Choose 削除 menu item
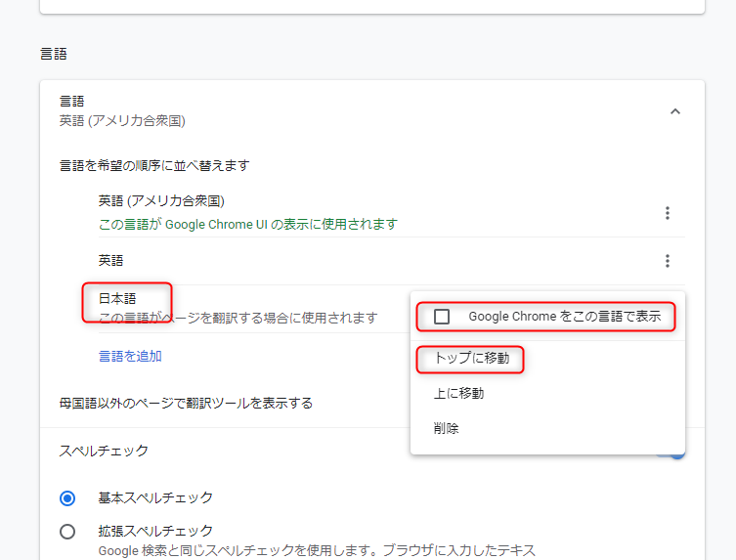This screenshot has height=560, width=736. coord(446,428)
